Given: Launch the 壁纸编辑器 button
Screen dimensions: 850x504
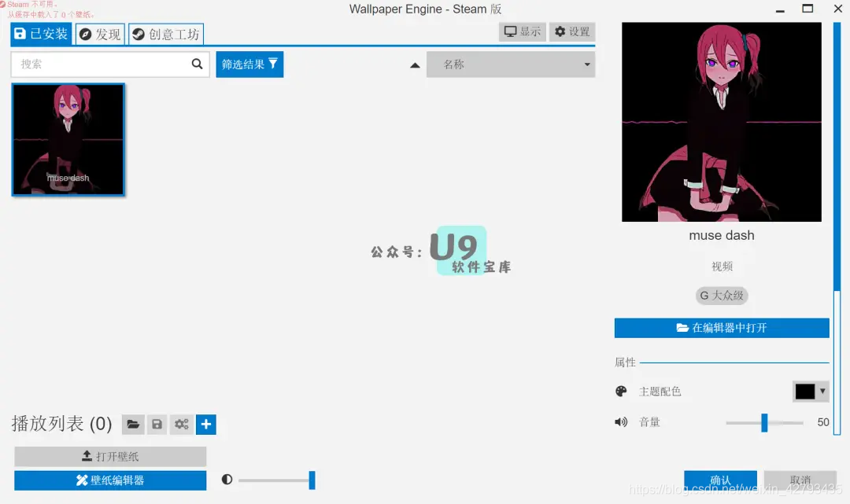Looking at the screenshot, I should coord(110,480).
